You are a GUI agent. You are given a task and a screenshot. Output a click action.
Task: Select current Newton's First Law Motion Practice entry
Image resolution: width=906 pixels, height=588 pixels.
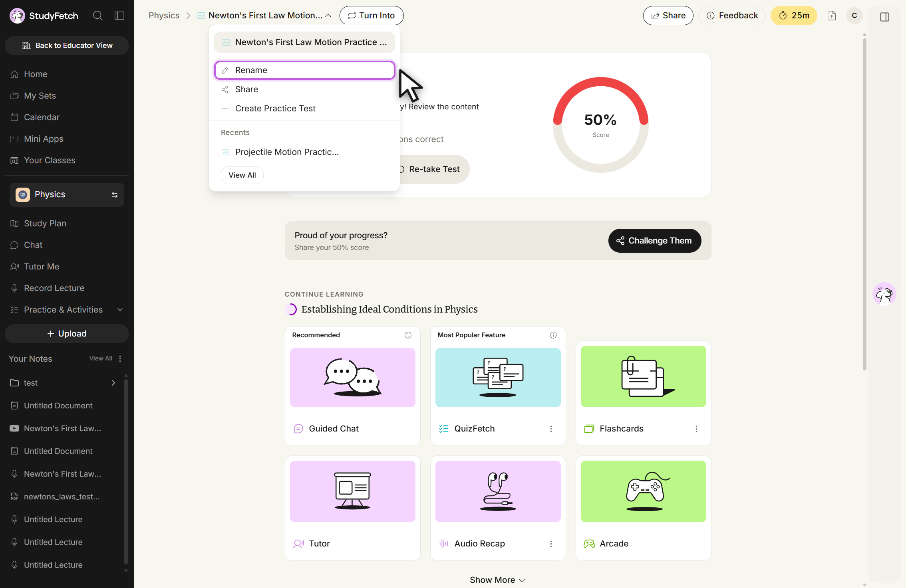[x=304, y=42]
